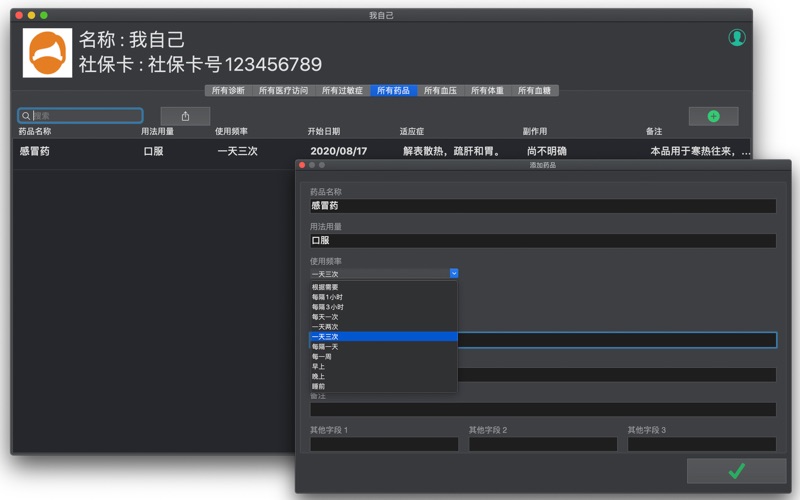
Task: Choose 根据需要 from frequency list
Action: 325,287
